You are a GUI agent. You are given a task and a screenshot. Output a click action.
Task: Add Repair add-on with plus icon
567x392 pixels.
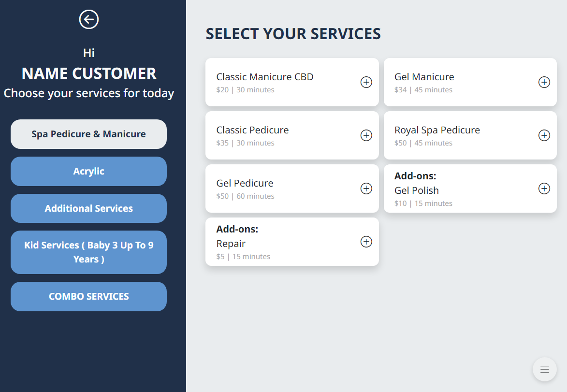pyautogui.click(x=366, y=242)
